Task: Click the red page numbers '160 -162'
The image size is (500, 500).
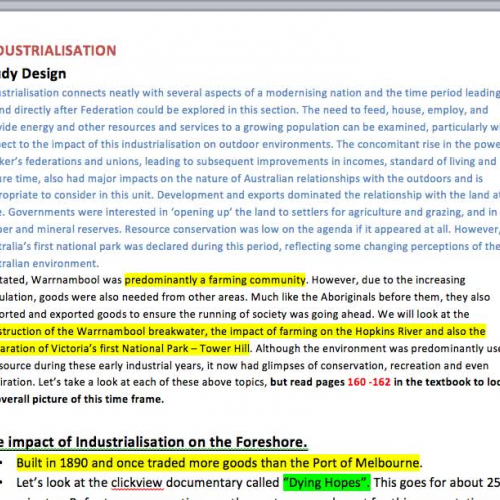Action: pyautogui.click(x=369, y=382)
